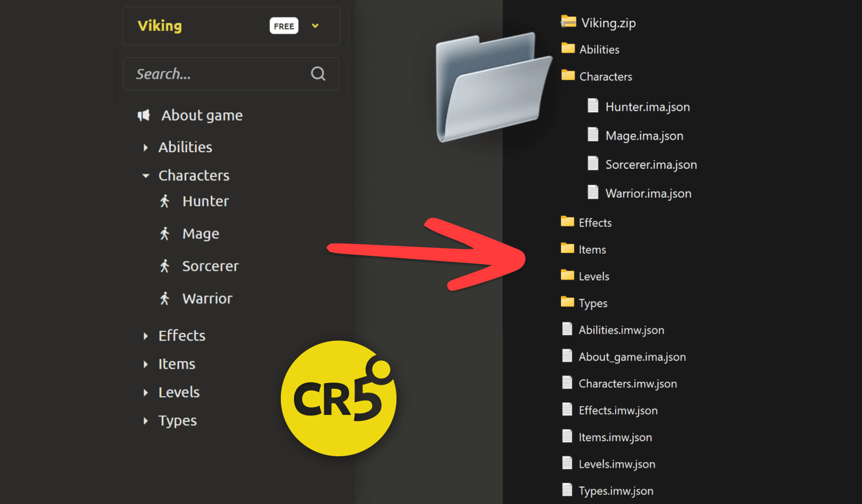Click the FREE badge next to Viking
The height and width of the screenshot is (504, 862).
pos(284,26)
